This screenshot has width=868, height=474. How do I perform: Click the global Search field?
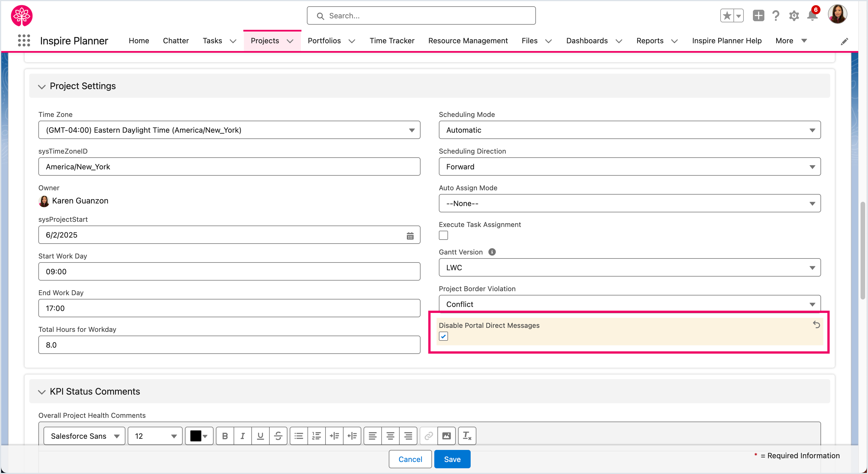[x=421, y=15]
